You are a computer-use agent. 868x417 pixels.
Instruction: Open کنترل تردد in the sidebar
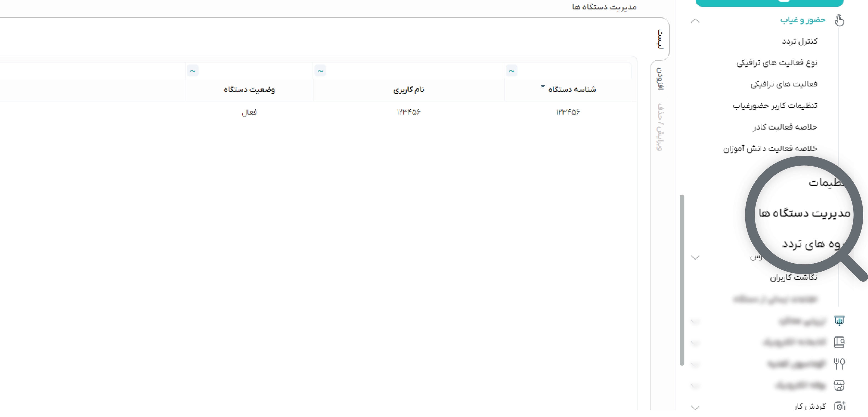[800, 41]
